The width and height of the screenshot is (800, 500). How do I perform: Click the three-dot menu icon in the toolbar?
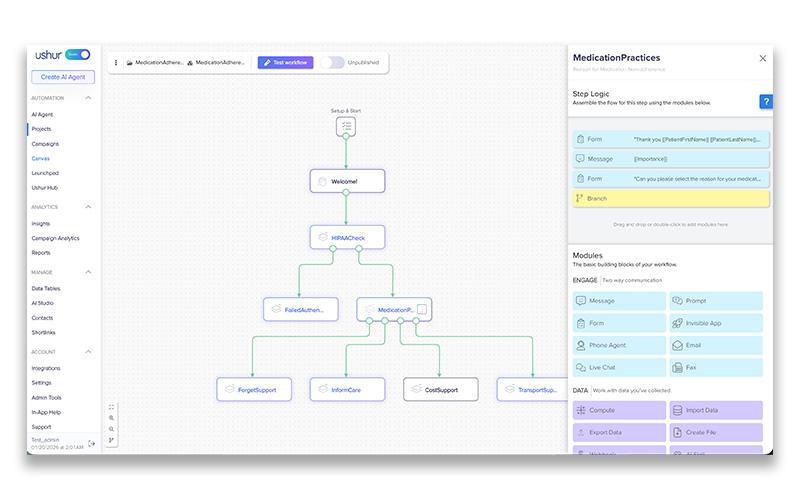(x=116, y=63)
